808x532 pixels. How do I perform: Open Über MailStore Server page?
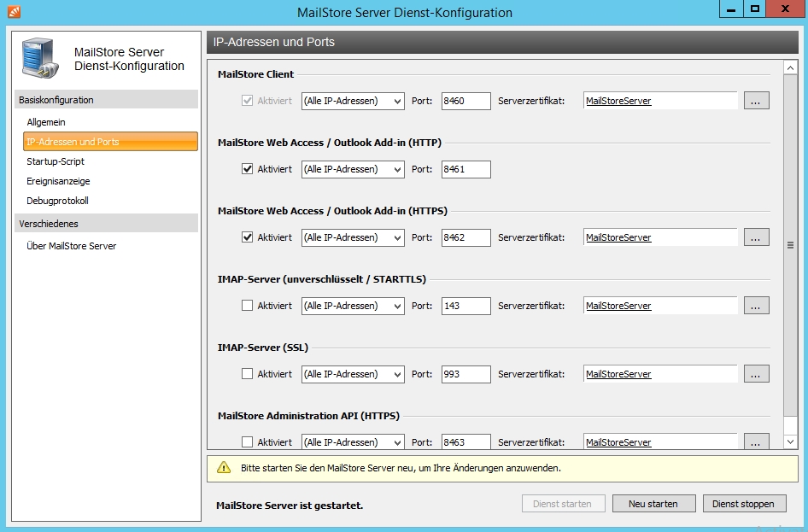pyautogui.click(x=72, y=246)
